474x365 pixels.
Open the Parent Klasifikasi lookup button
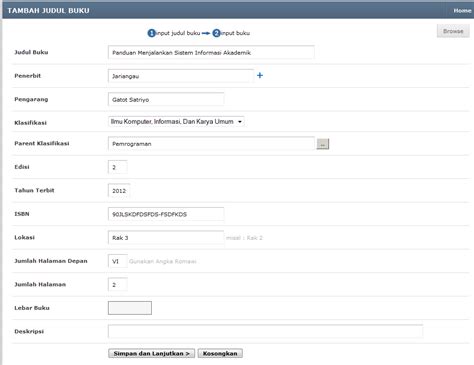tap(323, 144)
